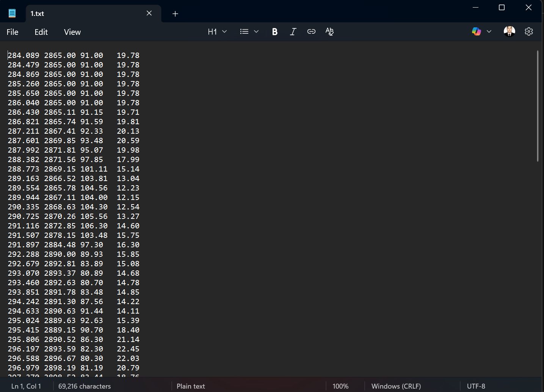Expand the Copilot dropdown arrow
This screenshot has height=392, width=544.
pos(489,32)
